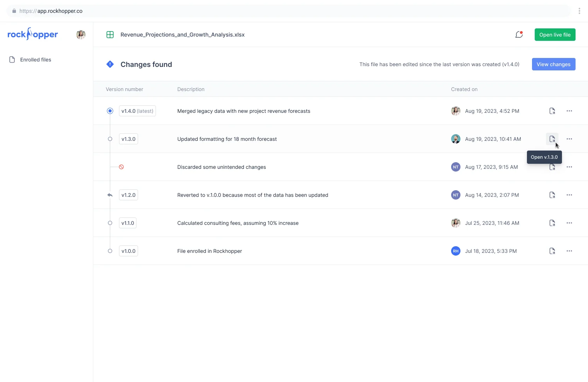Open the browser three-dot menu
The height and width of the screenshot is (382, 588).
579,11
